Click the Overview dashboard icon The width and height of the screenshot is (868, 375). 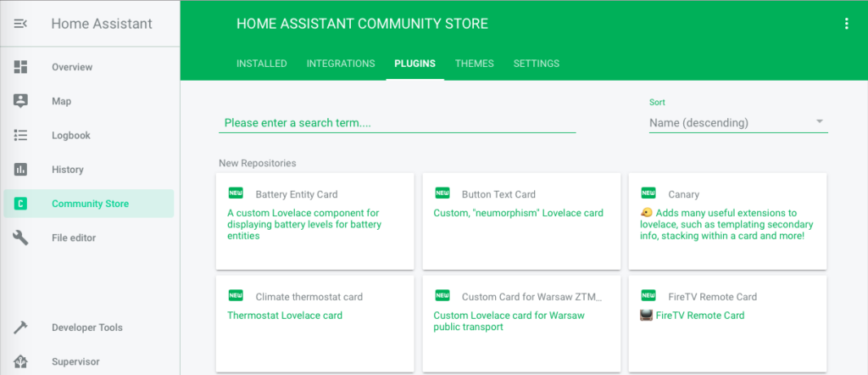click(x=20, y=67)
